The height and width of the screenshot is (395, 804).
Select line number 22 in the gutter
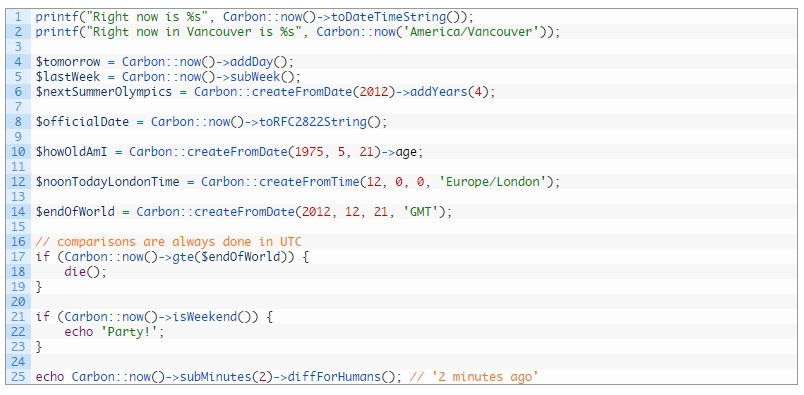click(x=17, y=332)
